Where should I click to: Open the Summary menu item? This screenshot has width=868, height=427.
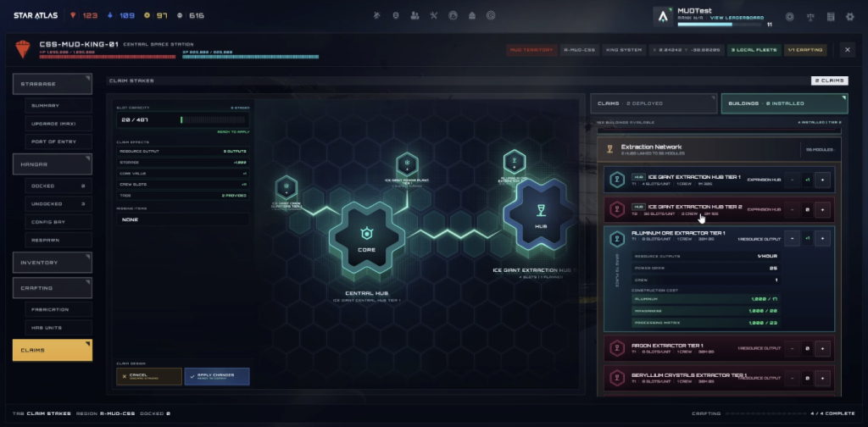tap(58, 106)
